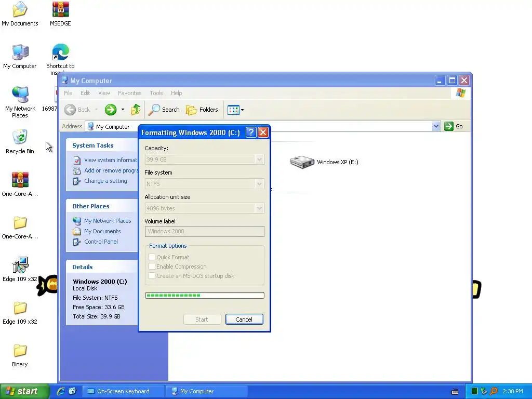Click the Up folder toolbar icon

[136, 110]
